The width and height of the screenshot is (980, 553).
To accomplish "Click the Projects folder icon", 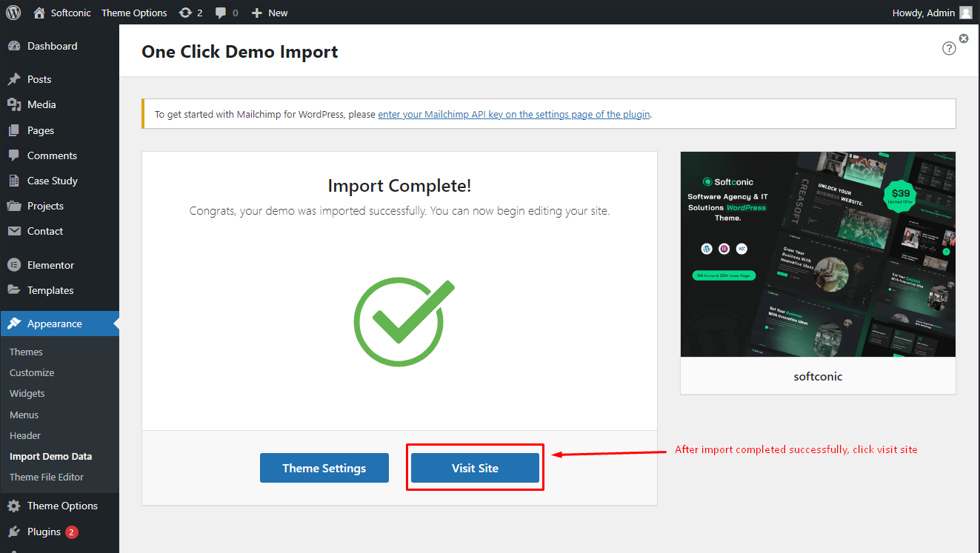I will tap(14, 206).
